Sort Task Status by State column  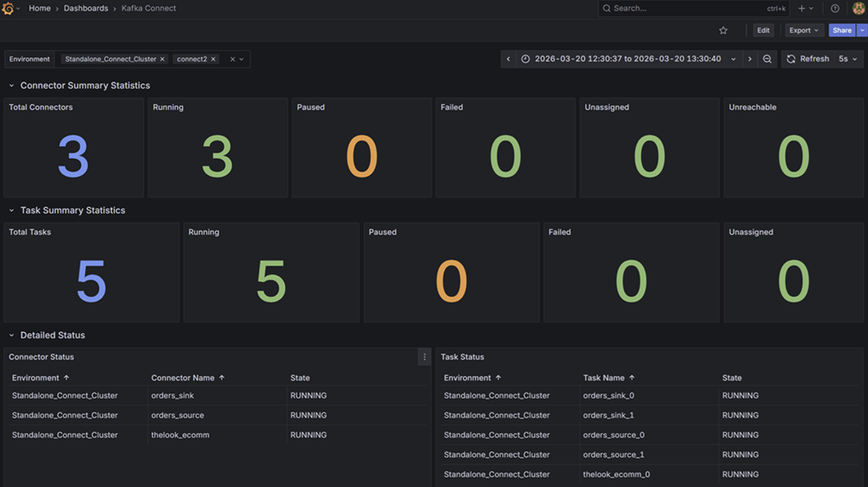coord(732,378)
